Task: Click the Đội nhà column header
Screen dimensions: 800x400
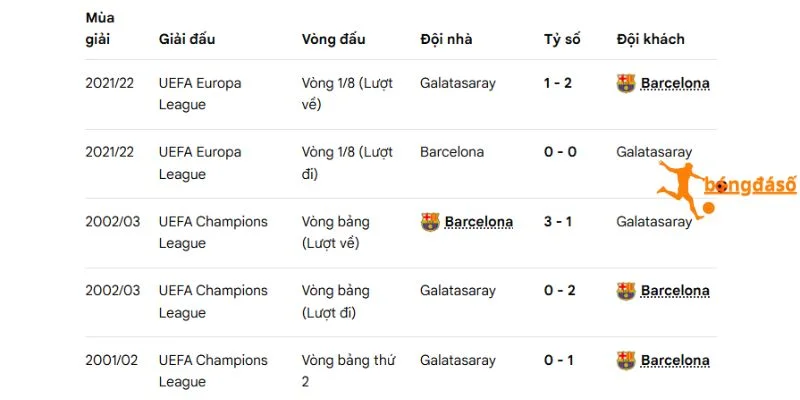Action: (x=446, y=39)
